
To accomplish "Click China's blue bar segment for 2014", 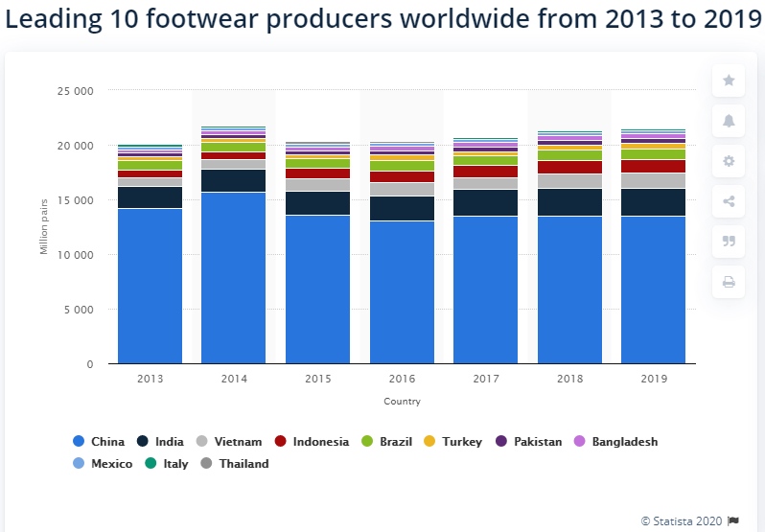I will 234,278.
